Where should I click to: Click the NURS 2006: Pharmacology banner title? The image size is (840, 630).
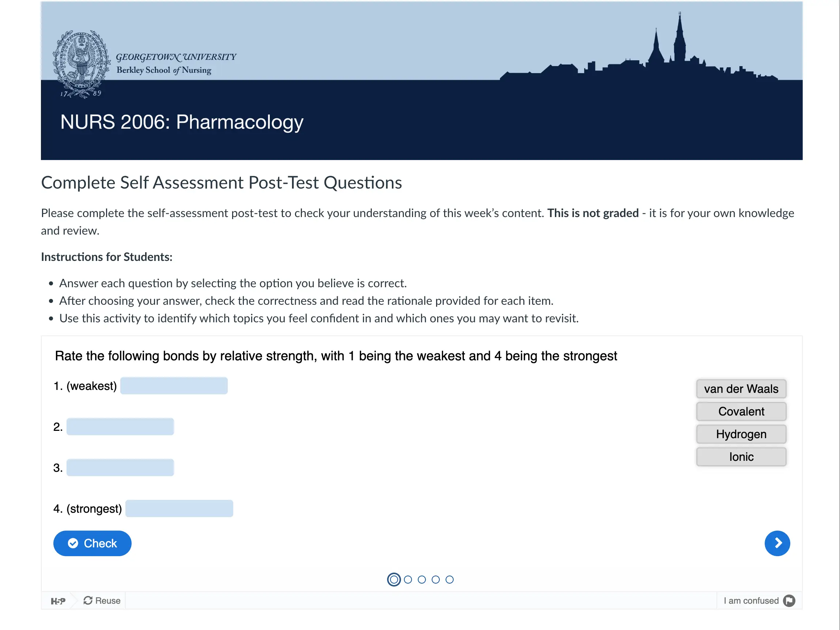[182, 122]
